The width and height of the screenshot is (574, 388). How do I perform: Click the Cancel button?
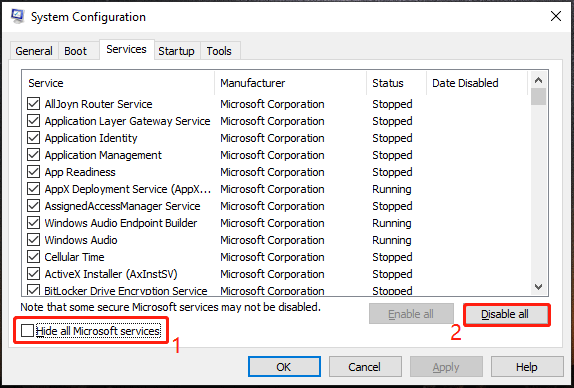click(365, 367)
